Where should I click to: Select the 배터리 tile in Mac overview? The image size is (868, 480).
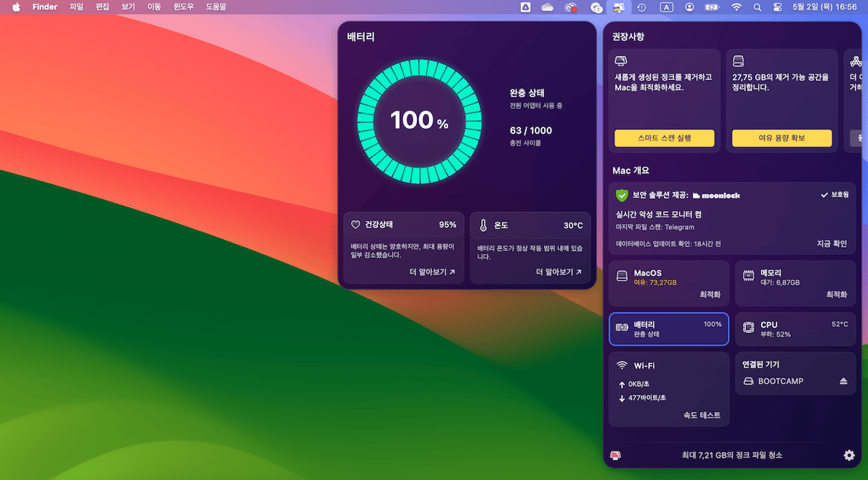click(x=669, y=329)
